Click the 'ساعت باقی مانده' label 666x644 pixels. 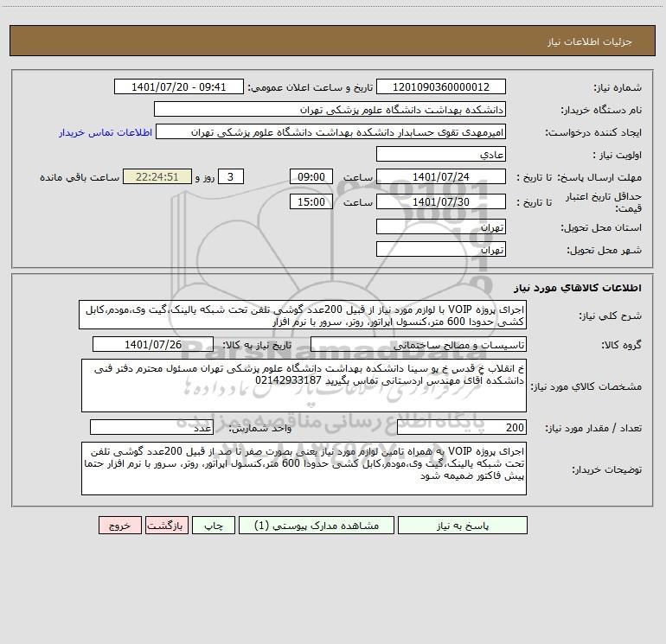80,177
